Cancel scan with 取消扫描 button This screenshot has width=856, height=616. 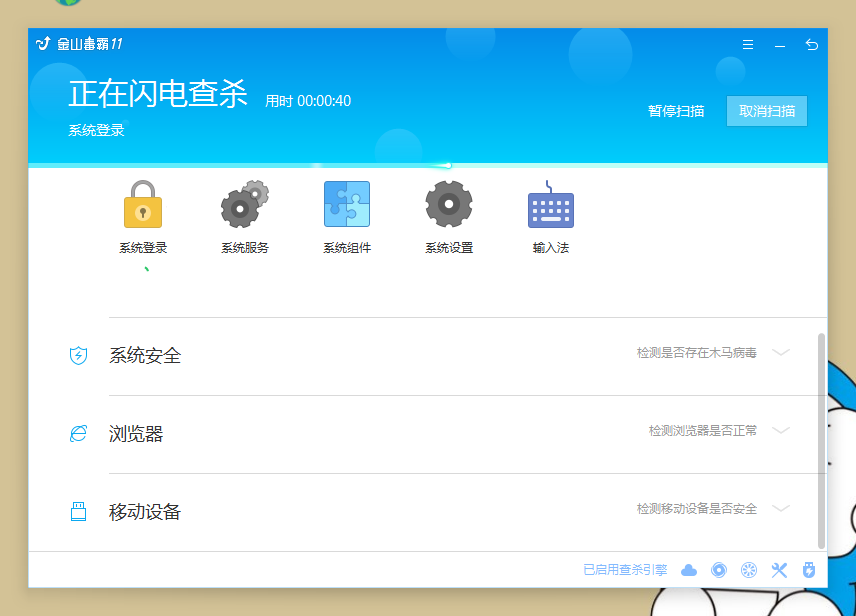tap(766, 111)
